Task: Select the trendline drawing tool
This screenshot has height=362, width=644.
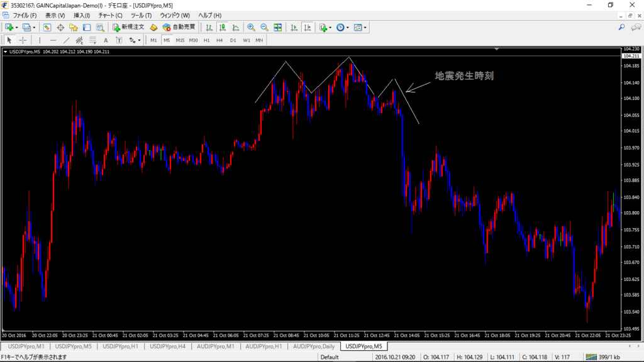Action: point(66,40)
